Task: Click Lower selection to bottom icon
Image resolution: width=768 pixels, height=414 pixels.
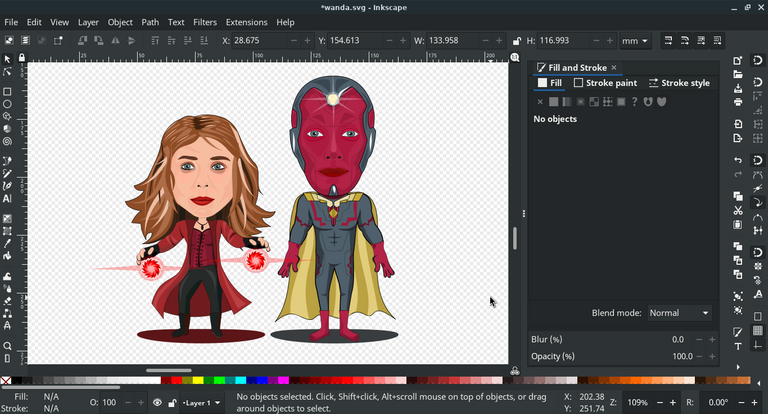Action: point(204,41)
